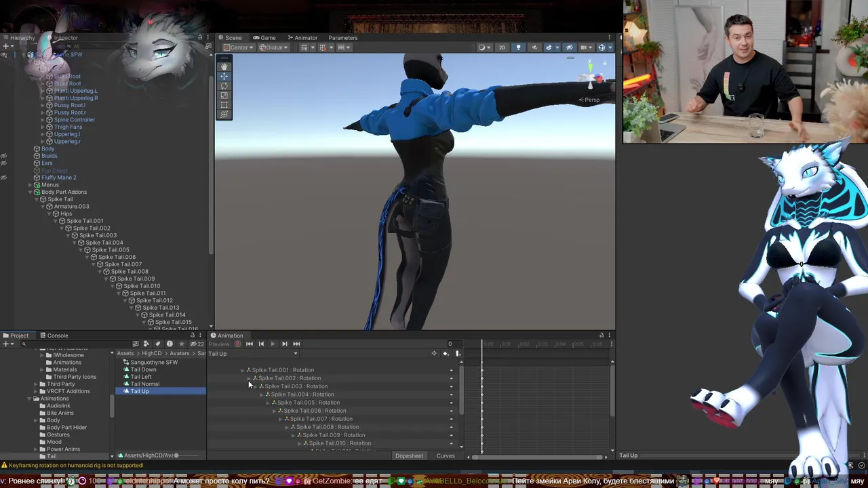Open the Console tab

[54, 335]
